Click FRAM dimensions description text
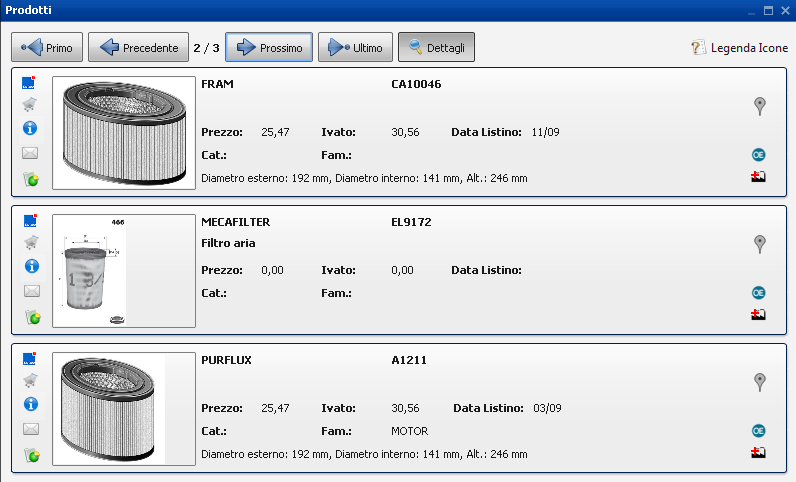The height and width of the screenshot is (482, 796). 364,178
